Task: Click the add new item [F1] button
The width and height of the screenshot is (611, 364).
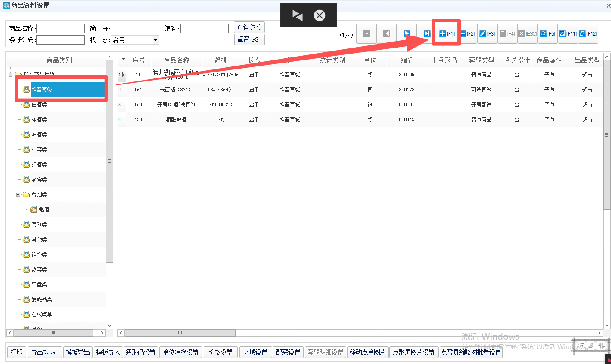Action: click(x=446, y=33)
